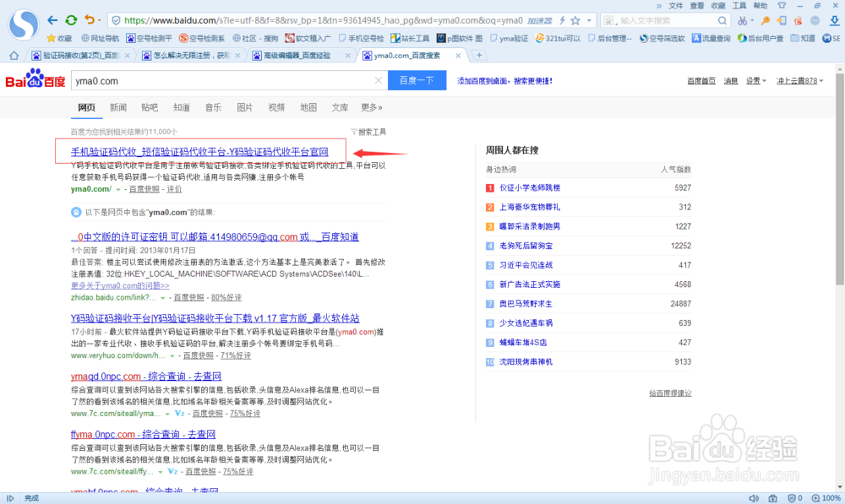Screen dimensions: 845x504
Task: Click the 百度一下 search button
Action: pyautogui.click(x=417, y=80)
